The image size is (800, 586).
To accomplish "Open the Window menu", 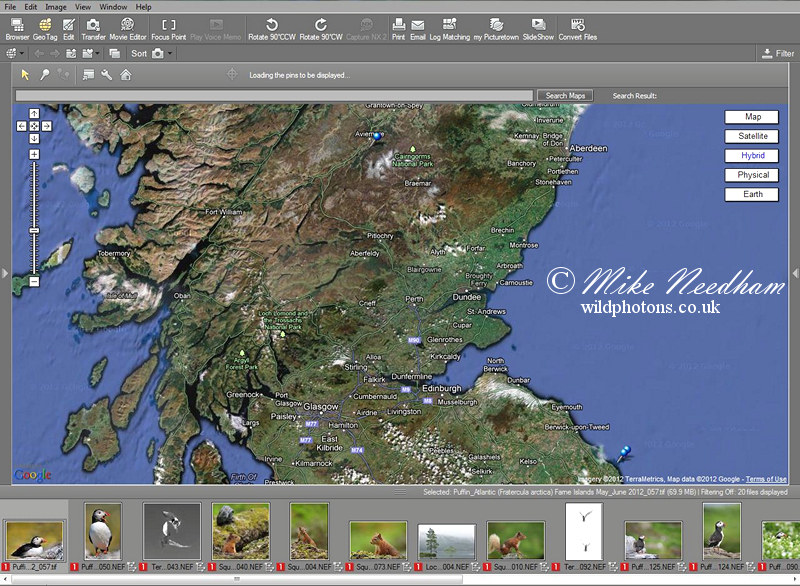I will (x=113, y=7).
